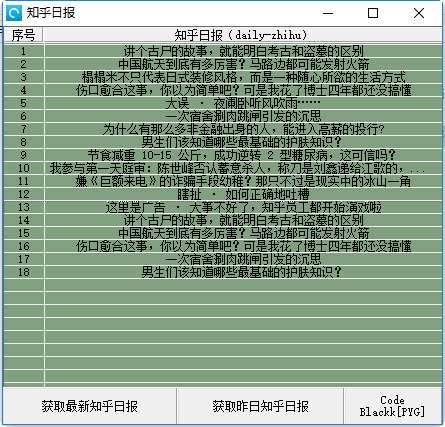Click the 知乎日报 (daily-zhihu) column header
Screen dimensions: 445x427
pos(243,35)
